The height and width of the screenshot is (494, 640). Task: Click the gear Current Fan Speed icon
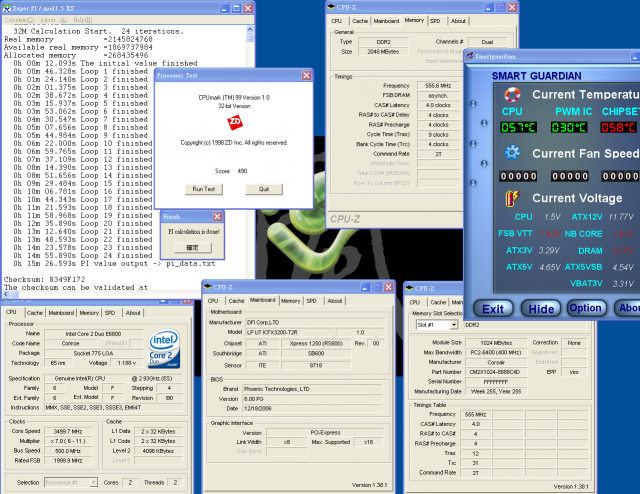(512, 153)
